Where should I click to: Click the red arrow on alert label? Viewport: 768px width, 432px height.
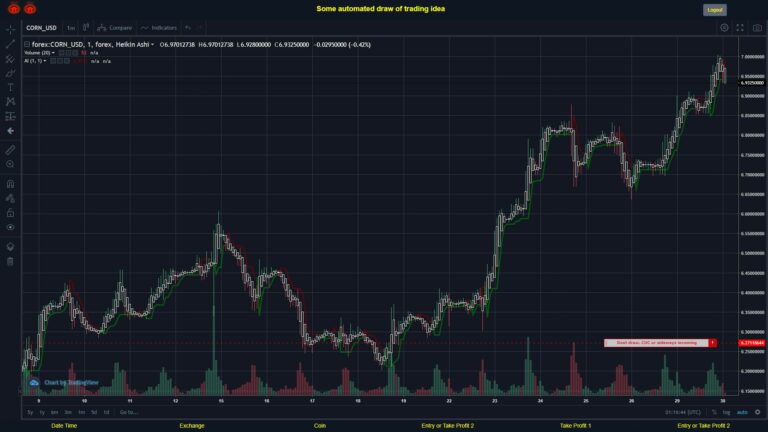pos(713,343)
